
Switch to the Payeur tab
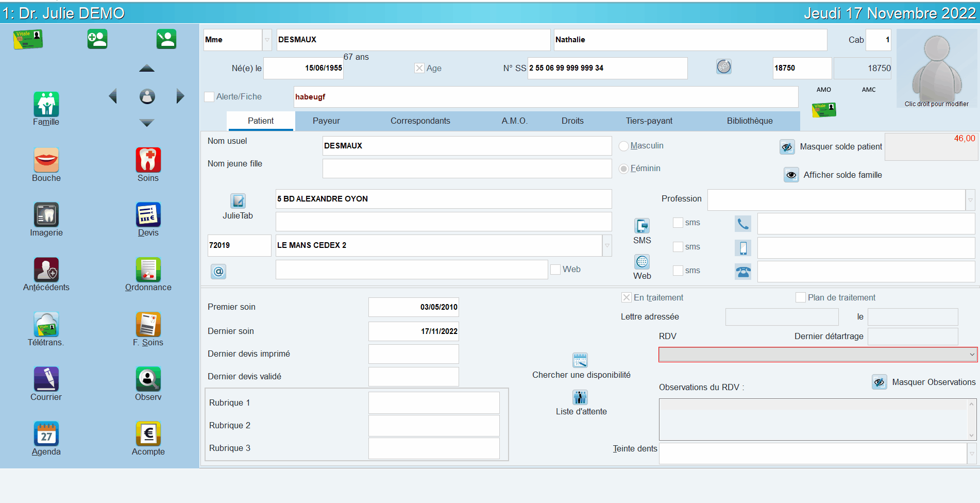[x=326, y=121]
